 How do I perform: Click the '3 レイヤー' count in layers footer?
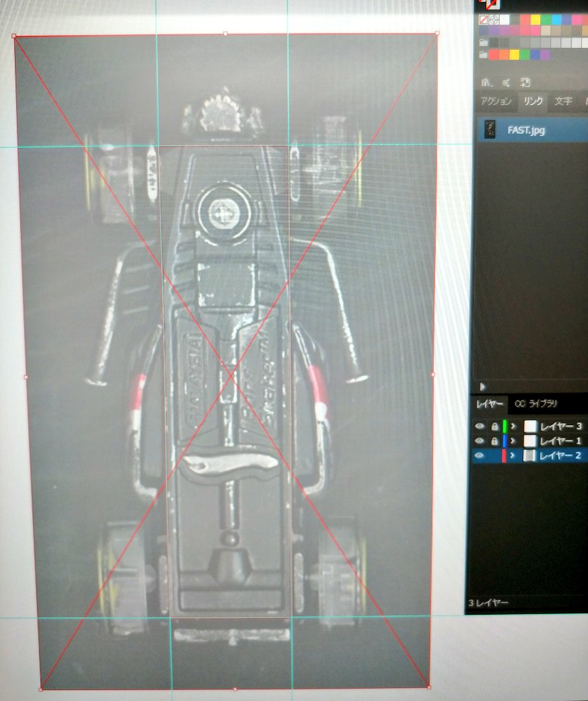[488, 602]
